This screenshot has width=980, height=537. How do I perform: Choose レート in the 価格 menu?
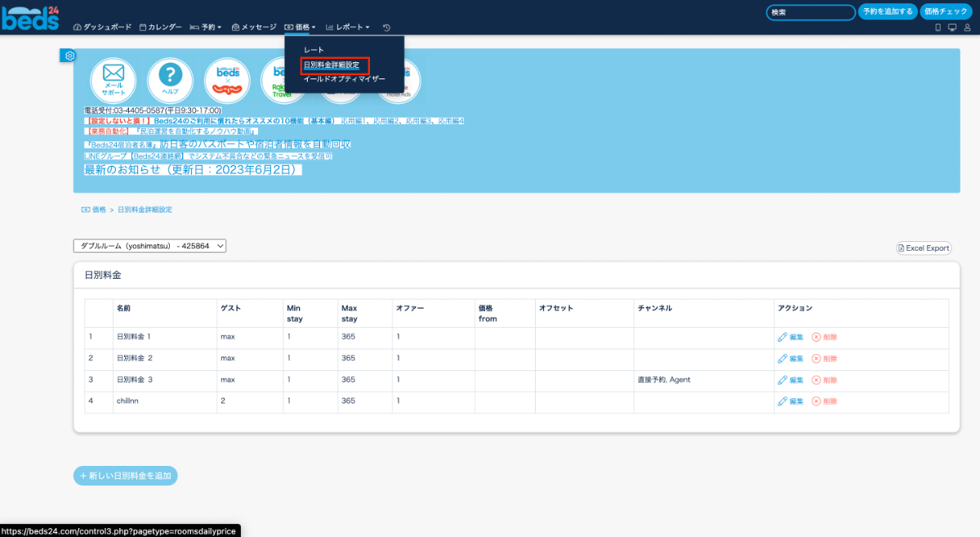coord(314,50)
